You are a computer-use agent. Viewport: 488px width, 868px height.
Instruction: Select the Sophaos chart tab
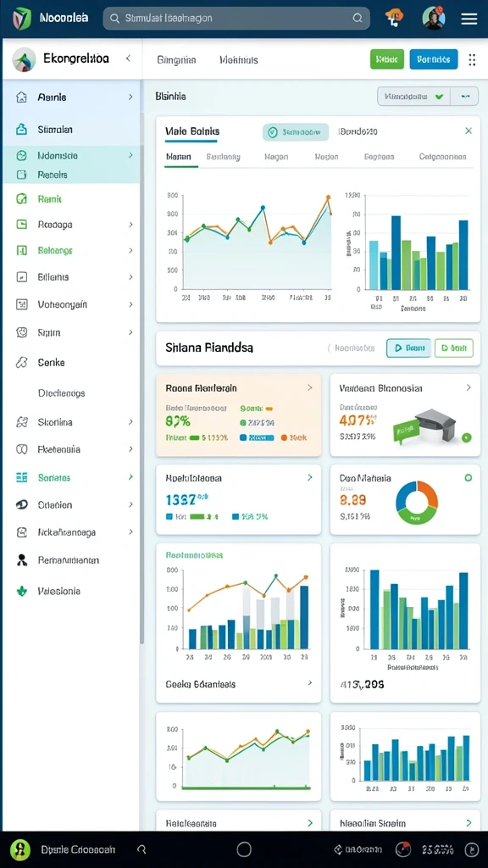click(x=379, y=157)
